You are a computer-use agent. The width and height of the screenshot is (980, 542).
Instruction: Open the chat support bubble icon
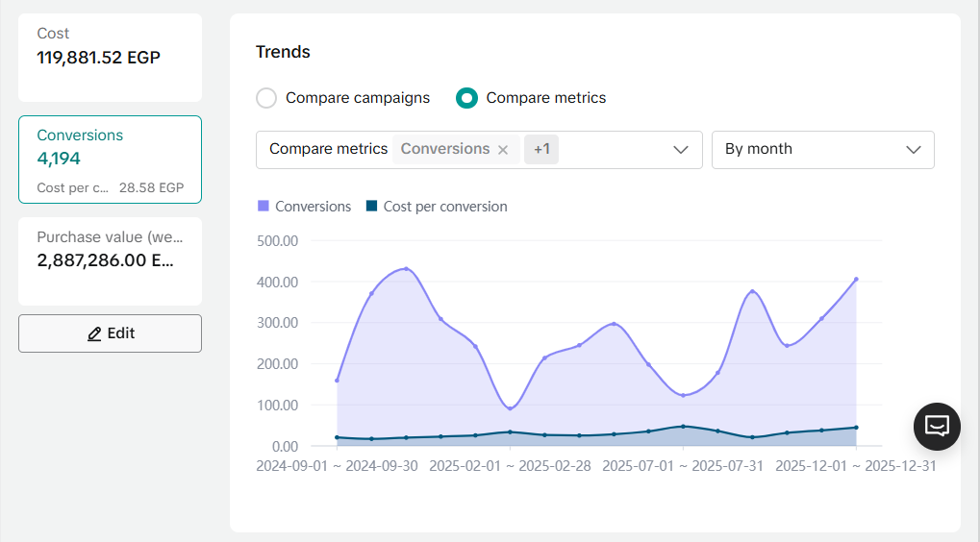click(937, 426)
